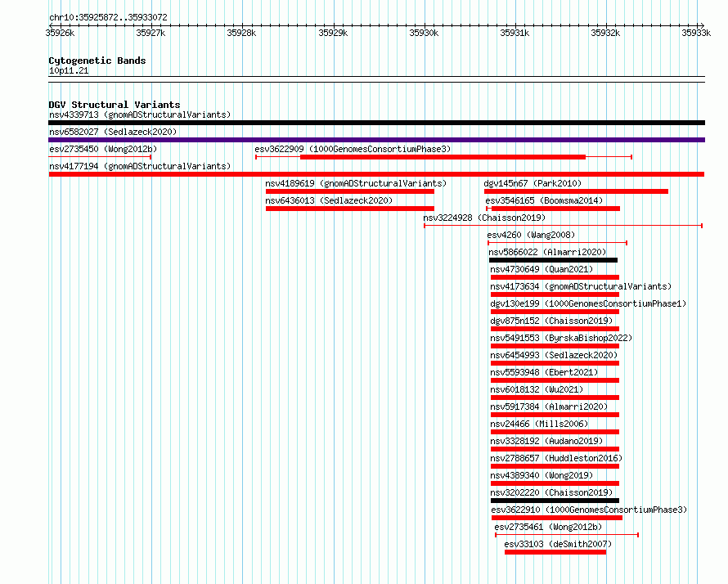Click nsv4173634 (gnomADStructuralVariants) label

[x=581, y=286]
